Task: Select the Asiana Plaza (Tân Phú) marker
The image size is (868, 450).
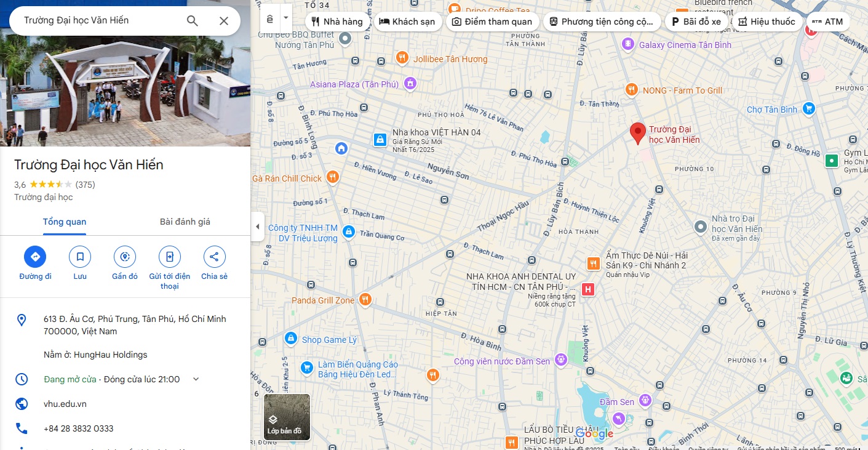Action: [410, 84]
